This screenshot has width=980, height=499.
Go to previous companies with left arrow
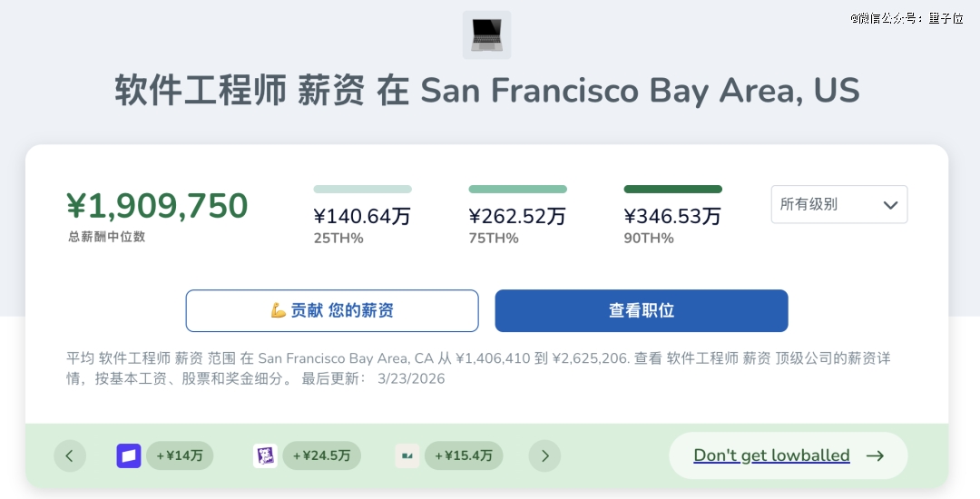tap(70, 455)
